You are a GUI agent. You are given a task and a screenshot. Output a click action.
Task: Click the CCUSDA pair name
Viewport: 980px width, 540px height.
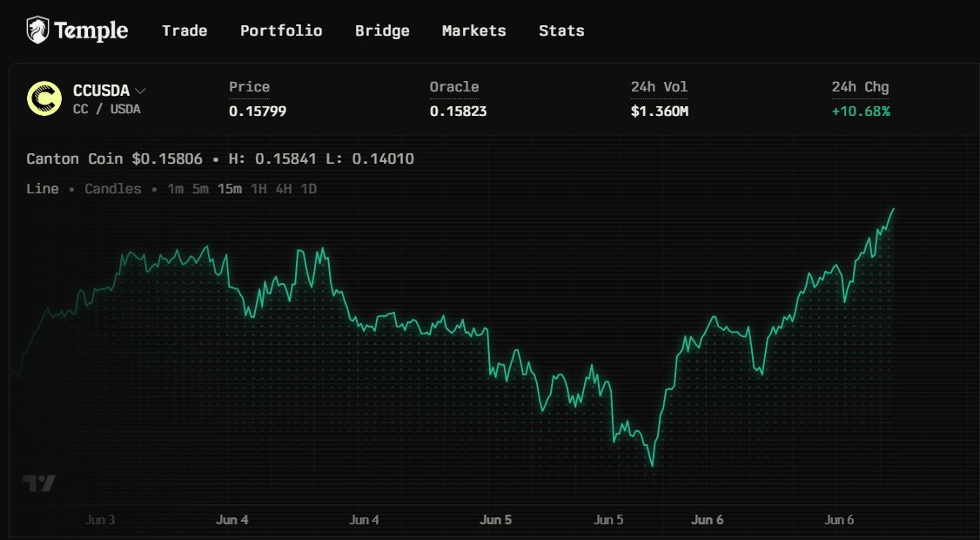(x=101, y=91)
